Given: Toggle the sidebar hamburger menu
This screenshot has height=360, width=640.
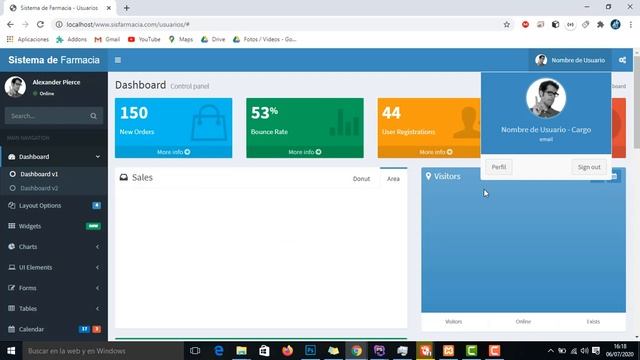Looking at the screenshot, I should [x=118, y=60].
